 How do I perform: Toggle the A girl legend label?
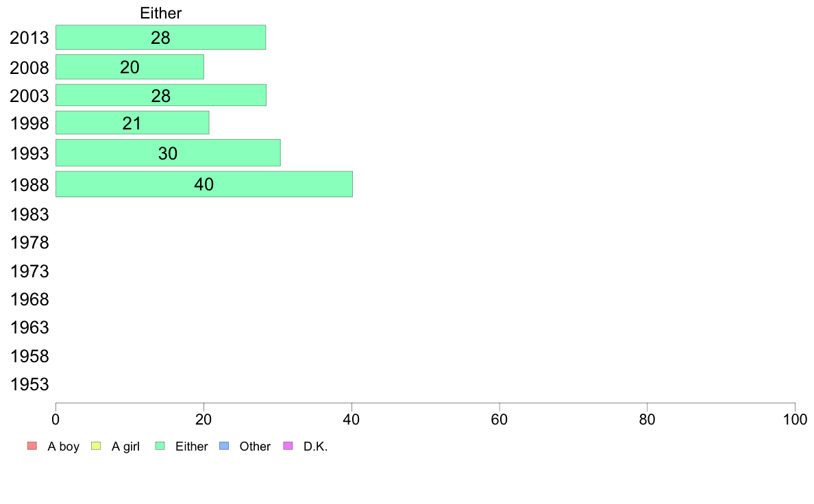pos(125,446)
